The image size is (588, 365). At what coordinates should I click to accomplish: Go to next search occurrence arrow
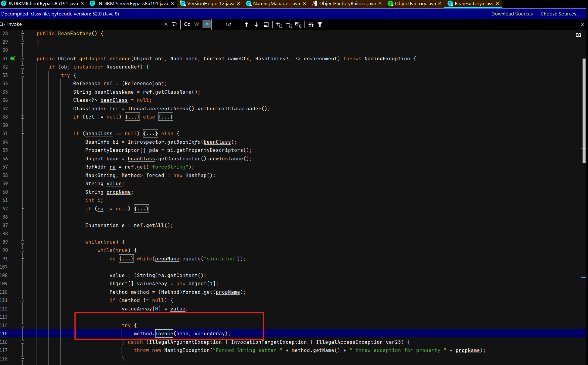(256, 25)
